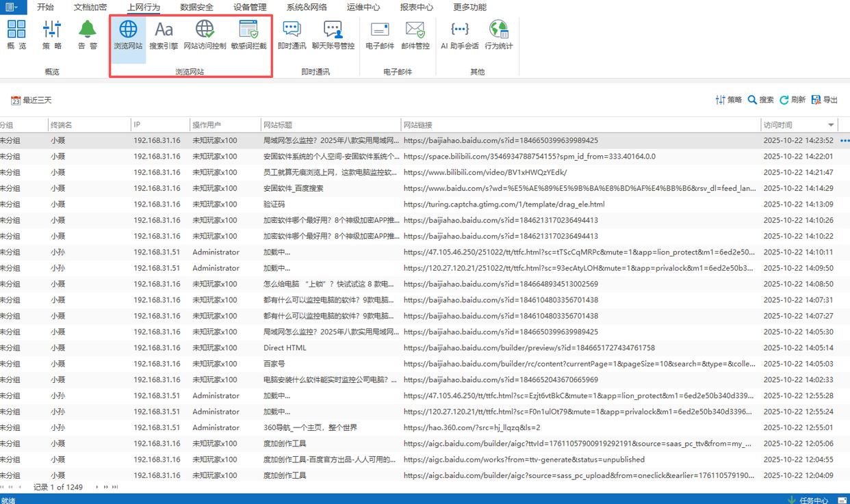This screenshot has width=850, height=504.
Task: Switch to the 设备管理 ribbon tab
Action: (x=250, y=8)
